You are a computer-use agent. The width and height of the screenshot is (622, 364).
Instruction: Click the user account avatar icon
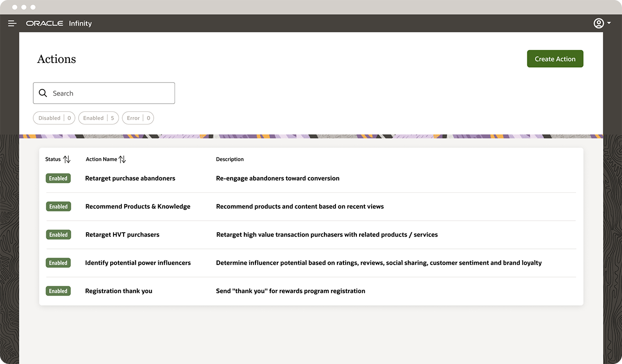[599, 23]
